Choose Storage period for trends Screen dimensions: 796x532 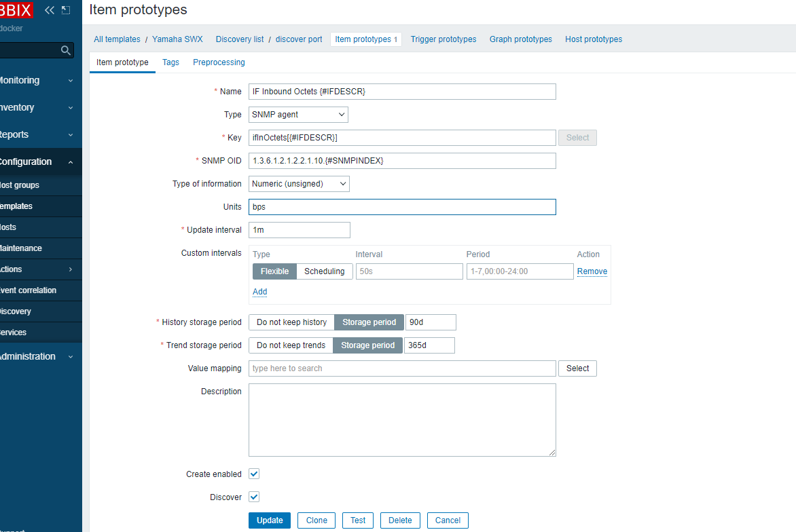[367, 345]
